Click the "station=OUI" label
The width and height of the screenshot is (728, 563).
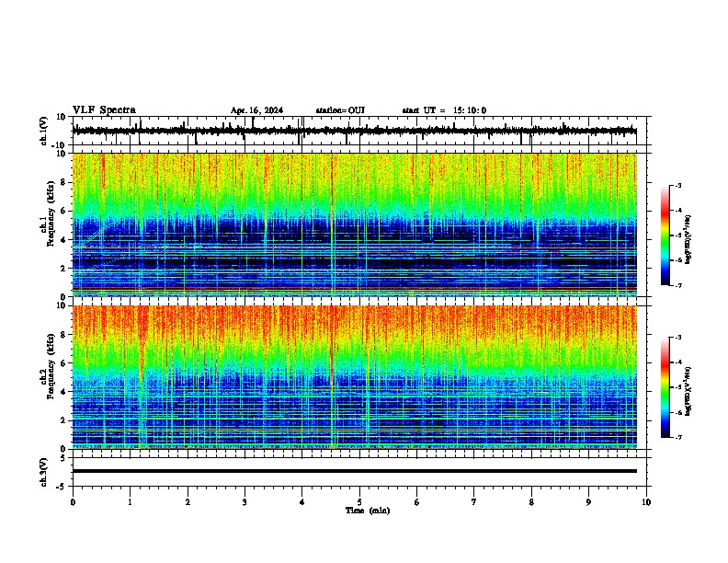click(x=340, y=110)
